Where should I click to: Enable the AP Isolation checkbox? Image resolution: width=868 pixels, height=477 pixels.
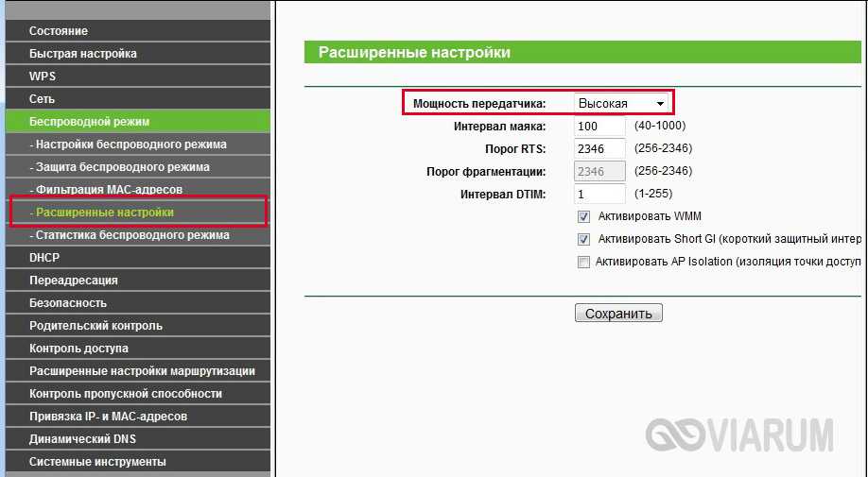click(583, 262)
